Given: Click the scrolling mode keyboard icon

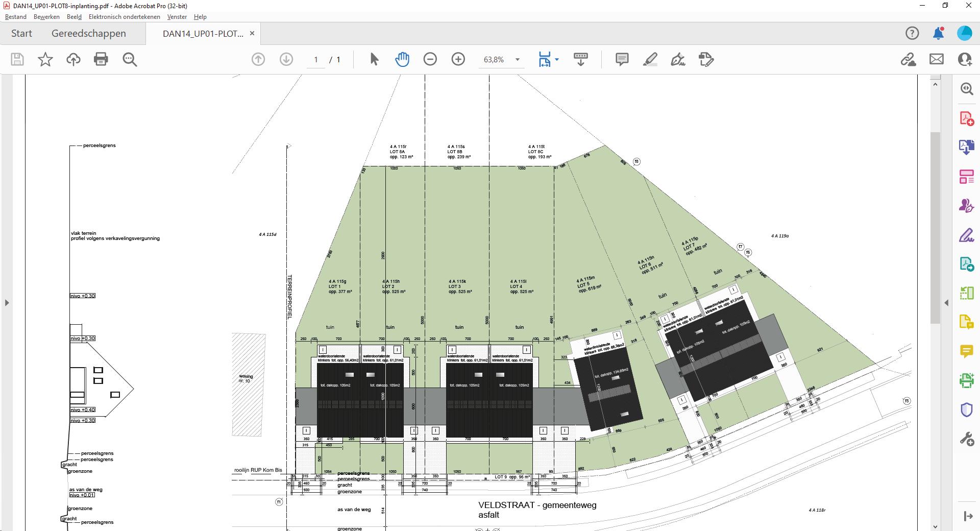Looking at the screenshot, I should point(581,59).
